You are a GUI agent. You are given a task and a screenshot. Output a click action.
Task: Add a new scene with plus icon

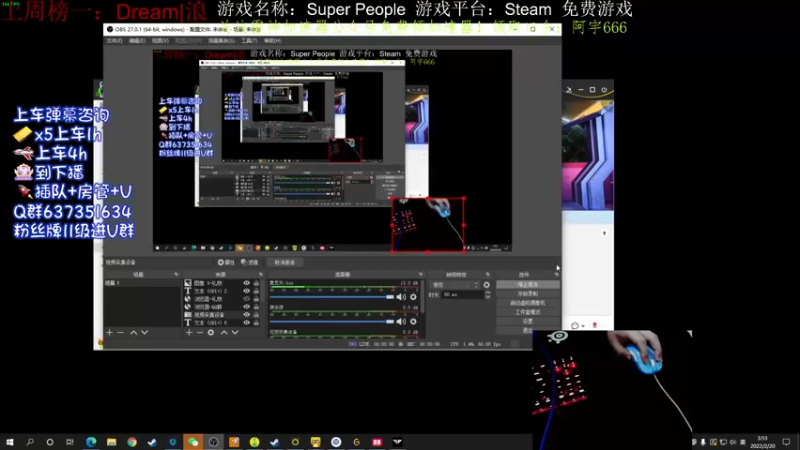109,333
